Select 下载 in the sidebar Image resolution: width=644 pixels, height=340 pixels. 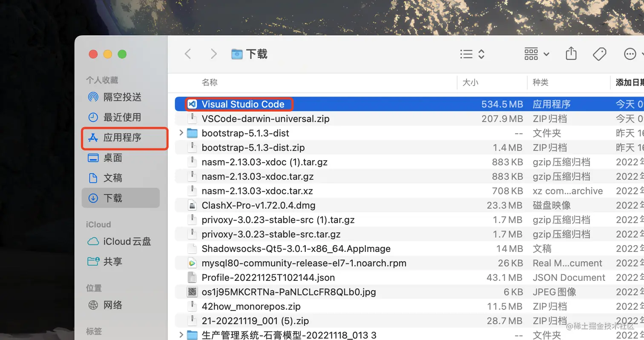121,198
